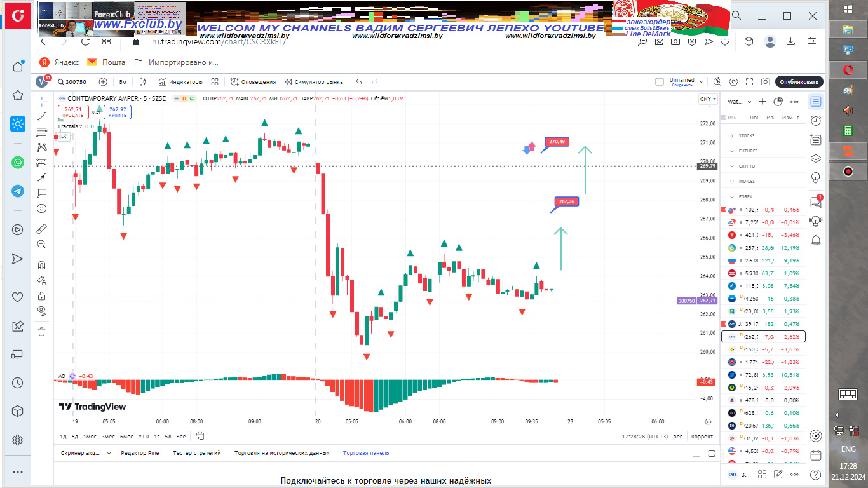Viewport: 868px width, 488px height.
Task: Open Telegram from browser sidebar
Action: pyautogui.click(x=18, y=191)
